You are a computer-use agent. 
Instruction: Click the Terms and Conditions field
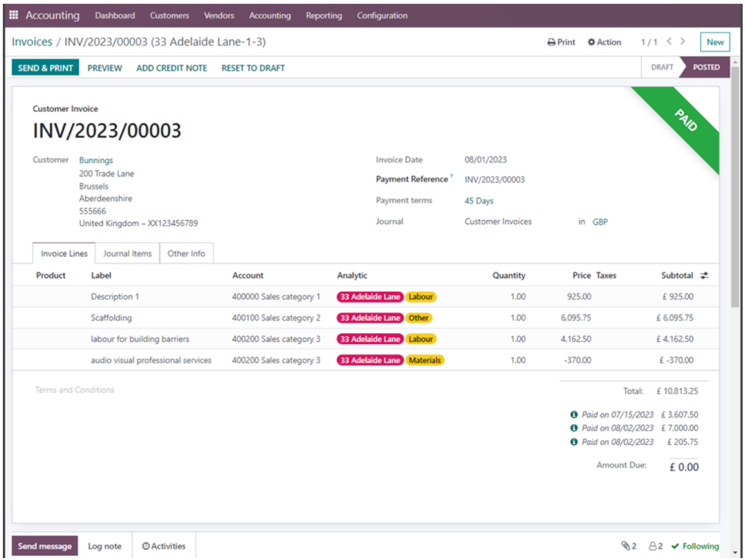[74, 390]
